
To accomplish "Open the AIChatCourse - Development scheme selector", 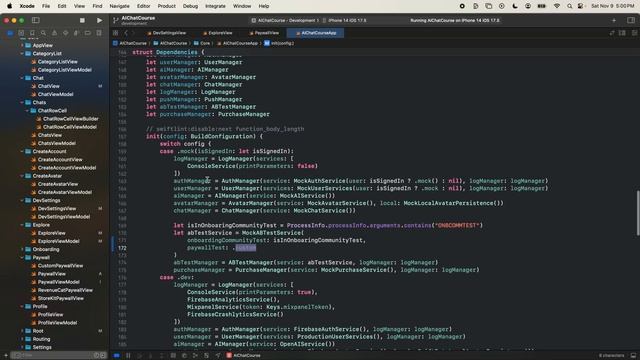I will pos(285,20).
